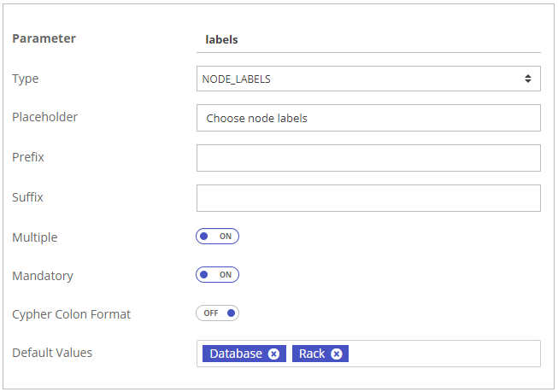The image size is (558, 392).
Task: Disable the Mandatory toggle
Action: point(217,275)
